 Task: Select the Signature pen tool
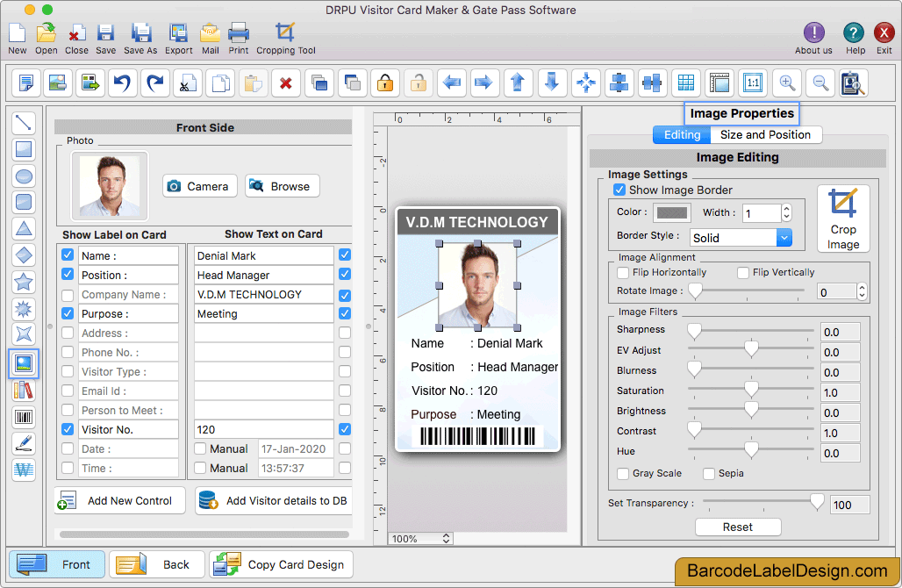24,443
